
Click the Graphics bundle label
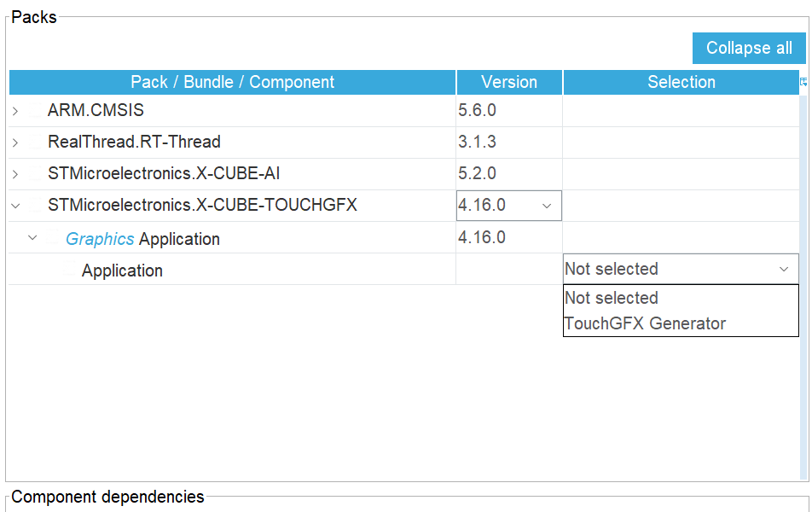[100, 237]
